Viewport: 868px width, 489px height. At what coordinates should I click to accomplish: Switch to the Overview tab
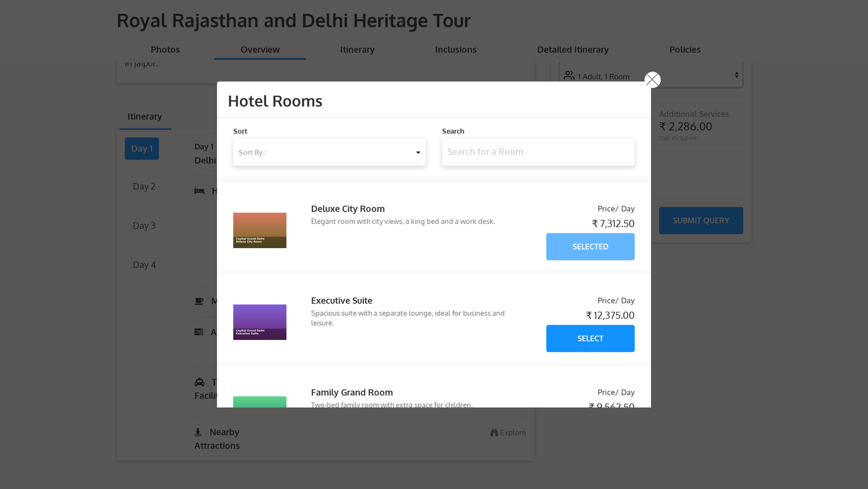pos(260,50)
